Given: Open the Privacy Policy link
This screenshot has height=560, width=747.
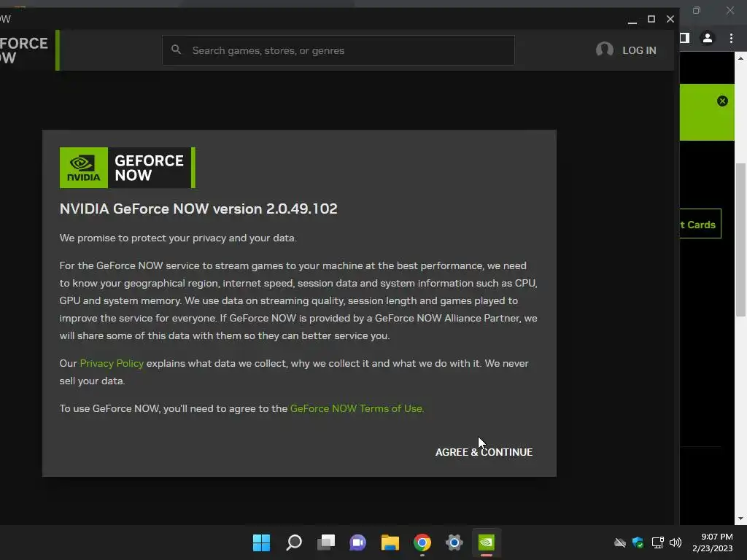Looking at the screenshot, I should click(x=112, y=363).
